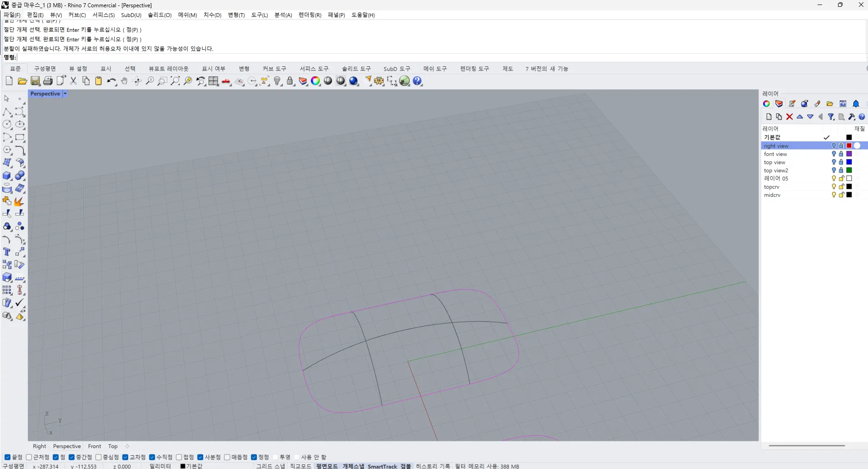This screenshot has height=469, width=868.
Task: Move layer up with blue up arrow
Action: (x=800, y=117)
